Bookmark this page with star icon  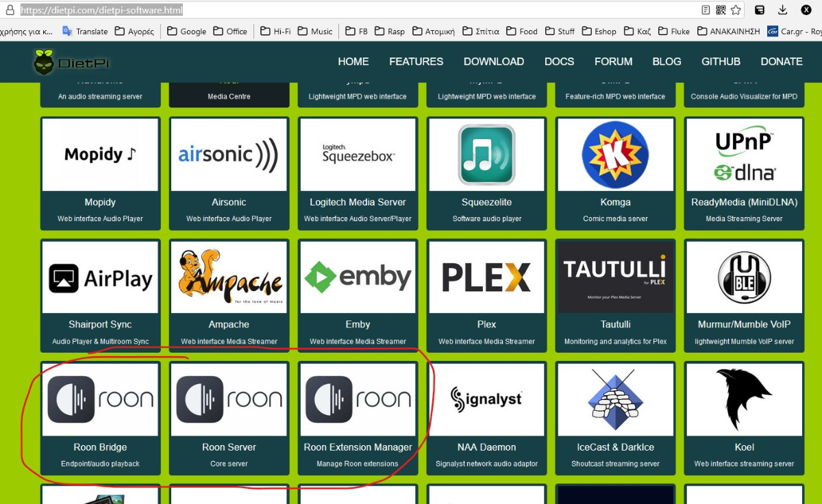click(x=736, y=10)
